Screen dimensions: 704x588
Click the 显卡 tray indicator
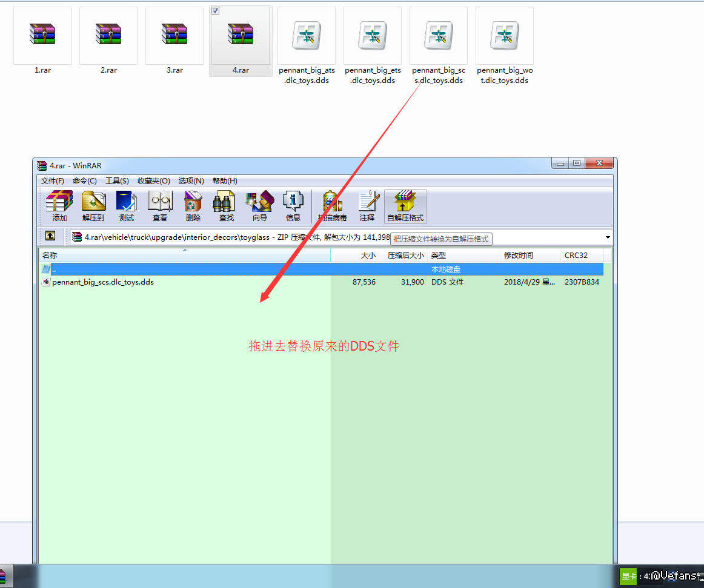pos(629,576)
